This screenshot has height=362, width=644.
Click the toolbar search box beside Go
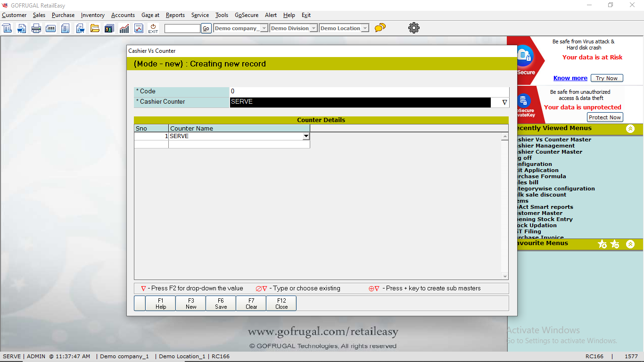pyautogui.click(x=182, y=28)
